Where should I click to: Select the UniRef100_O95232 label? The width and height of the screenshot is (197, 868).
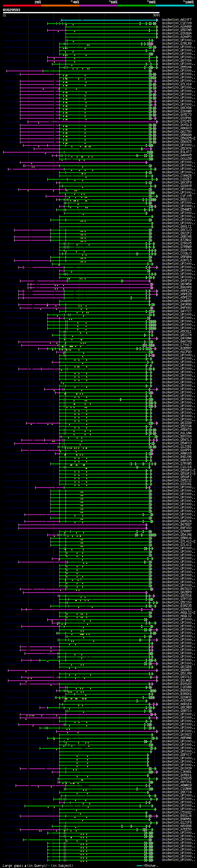click(x=177, y=480)
